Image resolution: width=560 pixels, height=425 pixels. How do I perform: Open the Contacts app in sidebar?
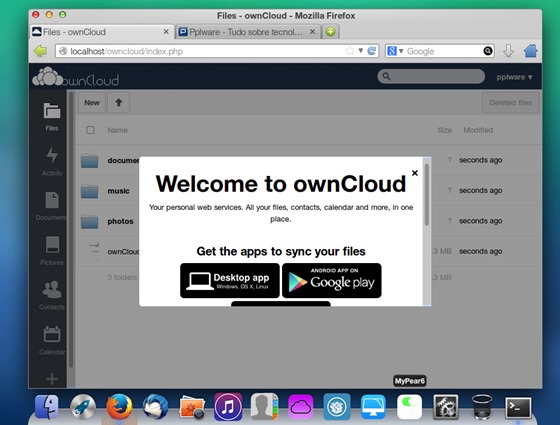(x=52, y=295)
